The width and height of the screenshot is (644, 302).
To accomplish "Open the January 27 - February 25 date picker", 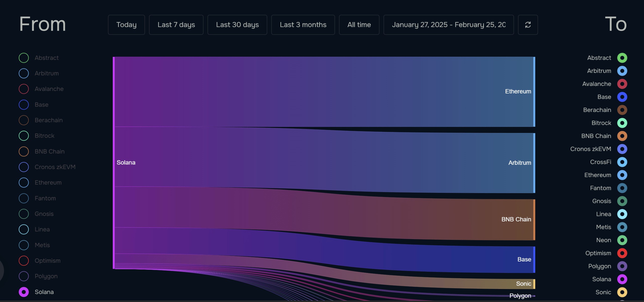I will pos(448,25).
